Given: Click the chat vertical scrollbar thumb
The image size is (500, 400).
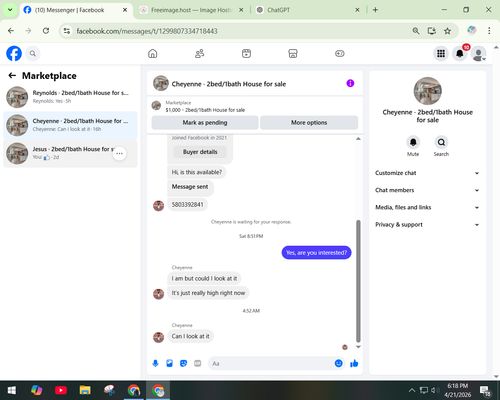Looking at the screenshot, I should click(358, 281).
